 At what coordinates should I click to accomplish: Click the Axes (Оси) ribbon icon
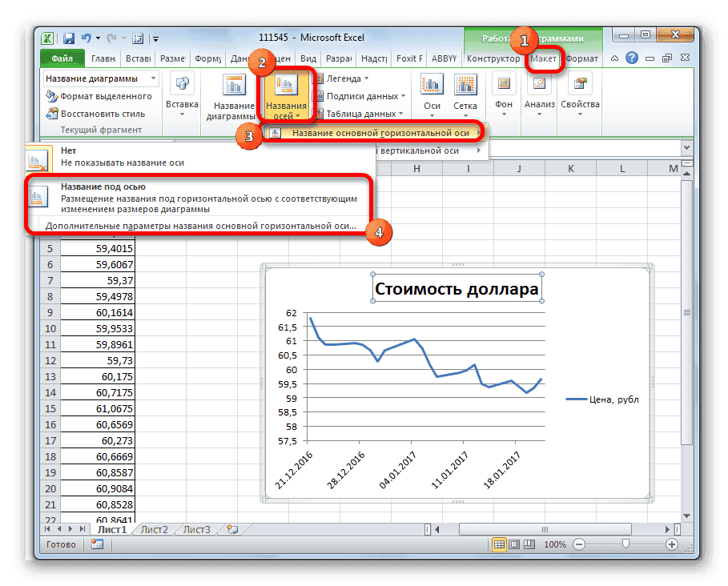[x=432, y=92]
